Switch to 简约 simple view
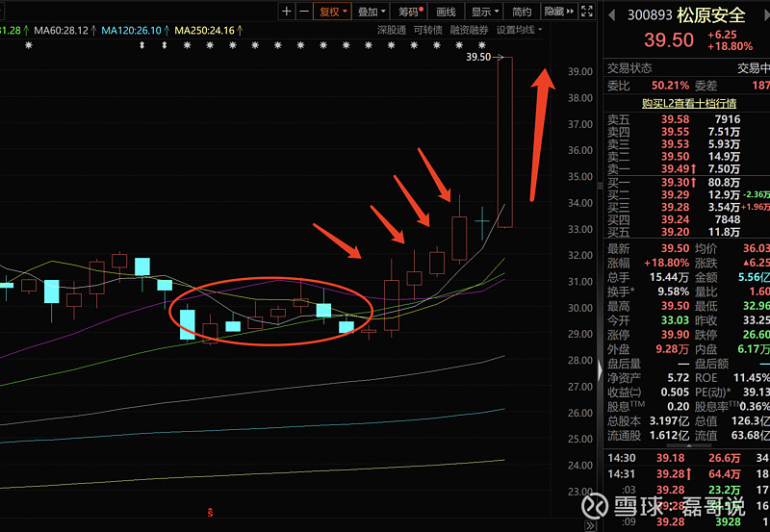 click(x=522, y=12)
